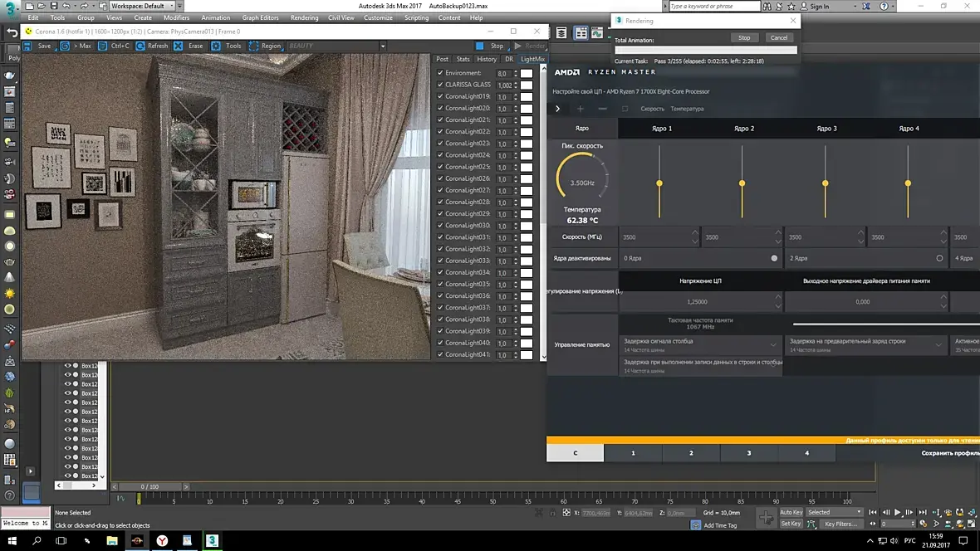Image resolution: width=980 pixels, height=551 pixels.
Task: Open the 3ds Max app on Windows taskbar
Action: 212,540
